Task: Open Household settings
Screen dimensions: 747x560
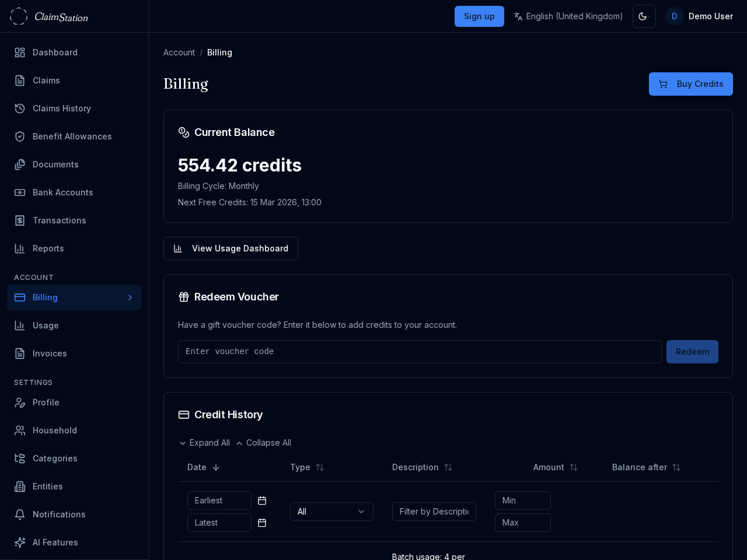Action: click(x=74, y=430)
